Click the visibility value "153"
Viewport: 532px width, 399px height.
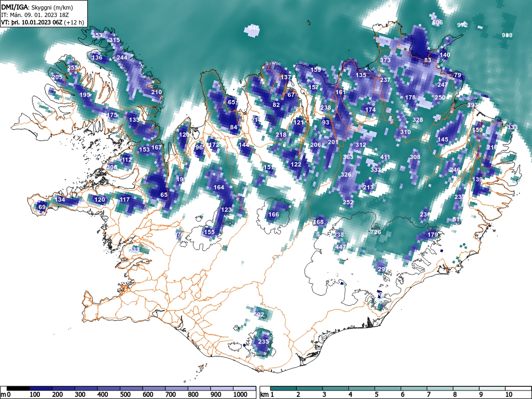coord(144,149)
